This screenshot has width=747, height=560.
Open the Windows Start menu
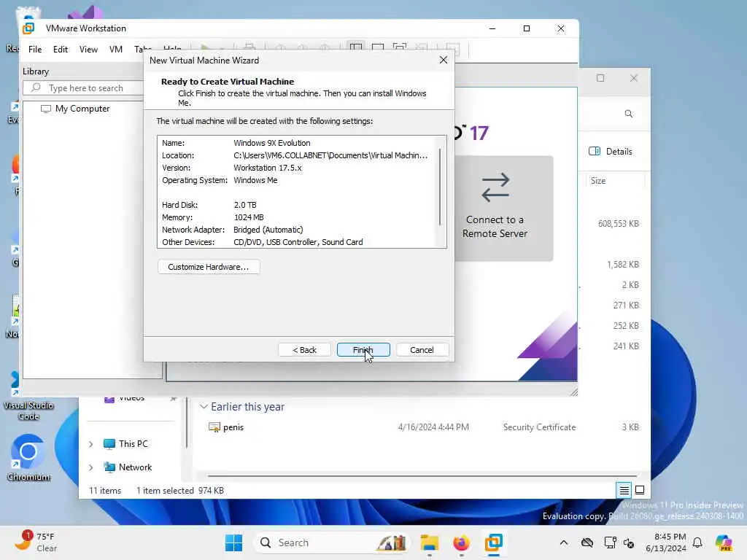click(x=233, y=542)
